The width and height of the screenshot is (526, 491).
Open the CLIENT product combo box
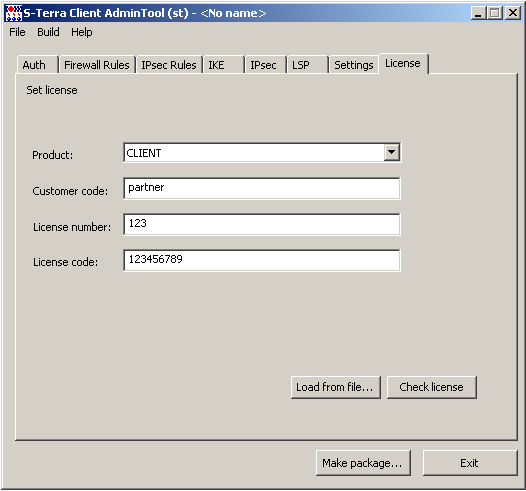click(262, 153)
